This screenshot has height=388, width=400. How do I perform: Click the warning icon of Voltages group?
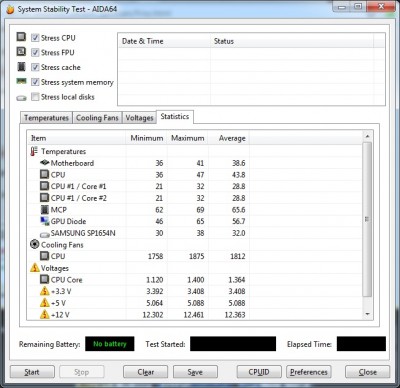tap(35, 267)
